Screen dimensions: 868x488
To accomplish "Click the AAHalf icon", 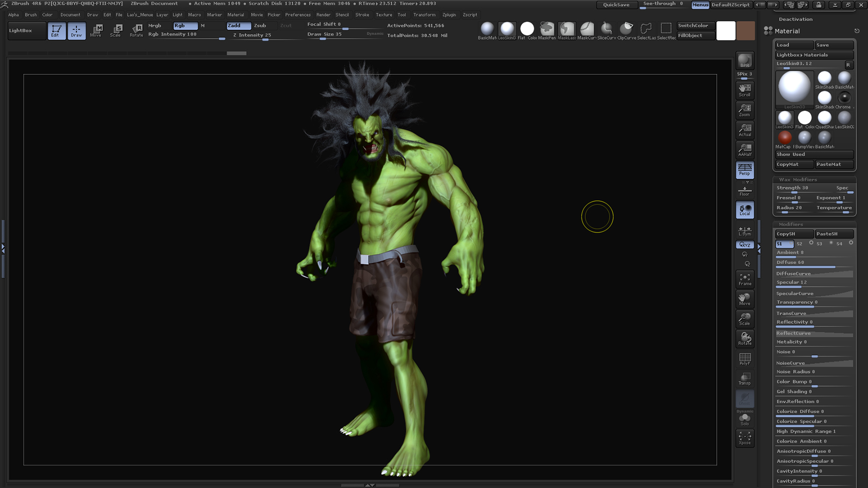I will (745, 150).
